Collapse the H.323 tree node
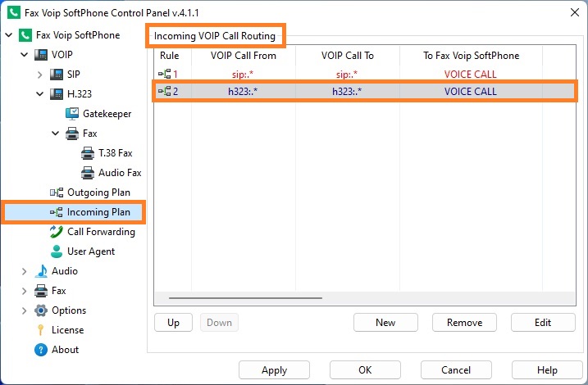 [x=39, y=93]
